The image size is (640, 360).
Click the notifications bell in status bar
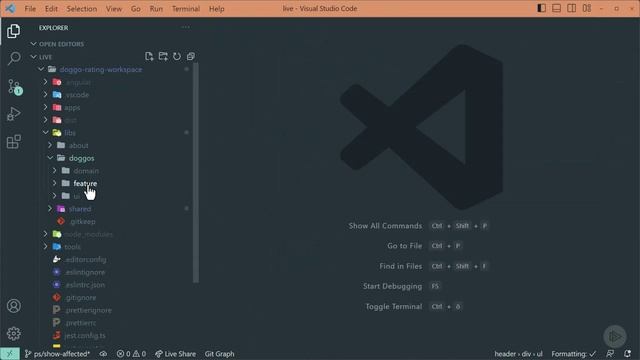pos(627,354)
